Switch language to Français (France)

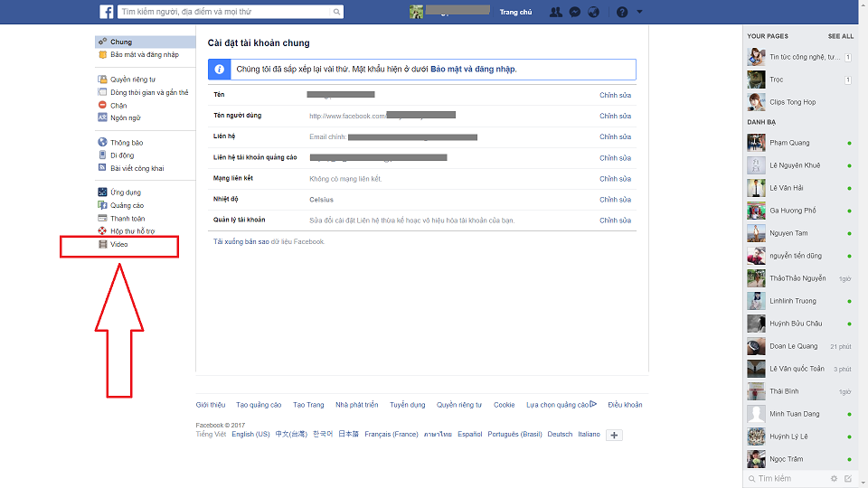click(392, 435)
